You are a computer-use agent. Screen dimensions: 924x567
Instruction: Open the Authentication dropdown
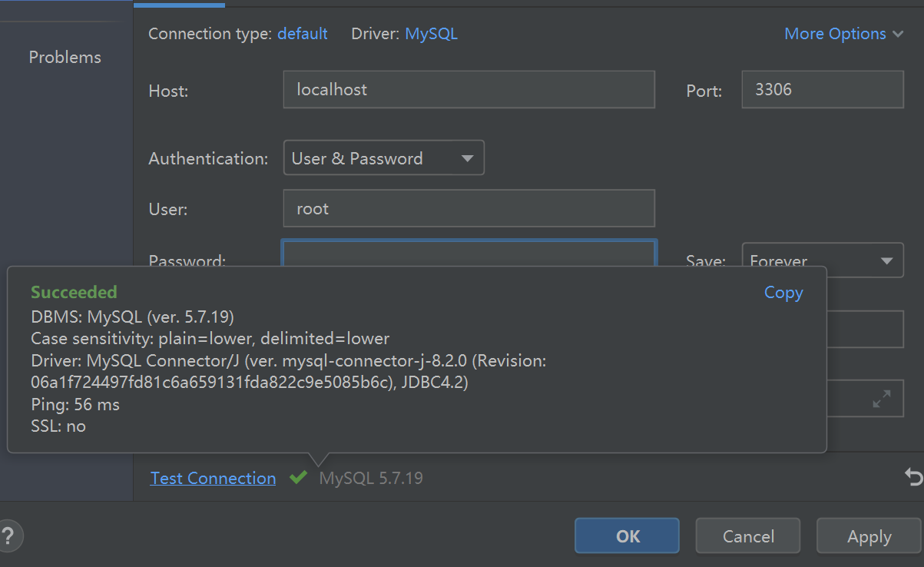tap(383, 158)
